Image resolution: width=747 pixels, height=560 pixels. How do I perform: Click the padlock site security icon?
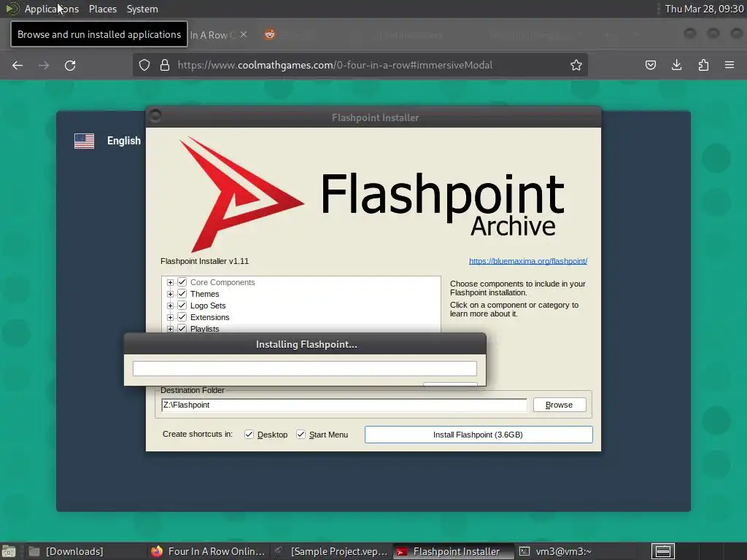[x=165, y=65]
